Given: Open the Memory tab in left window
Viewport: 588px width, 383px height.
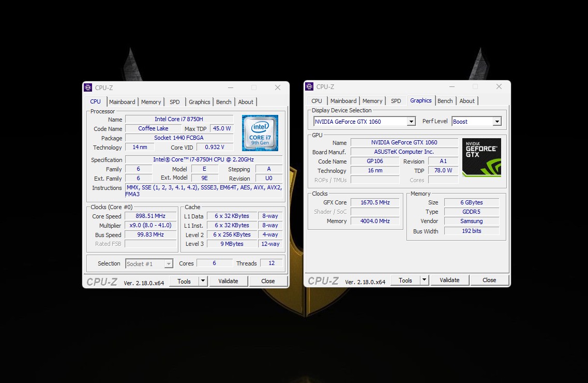Looking at the screenshot, I should pyautogui.click(x=151, y=102).
